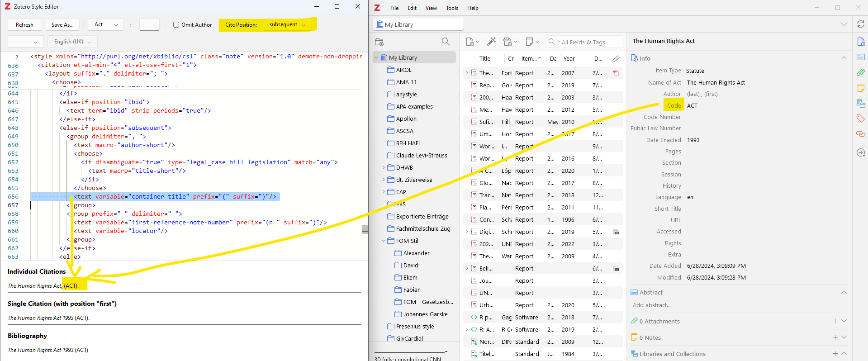868x361 pixels.
Task: Open the Help menu in Zotero
Action: tap(473, 8)
